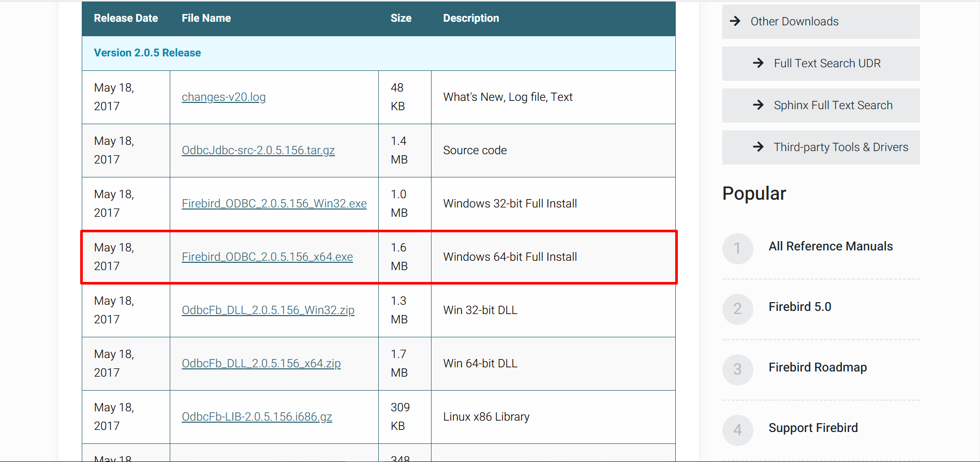This screenshot has width=980, height=462.
Task: Click number 1 circle next to All Reference Manuals
Action: (737, 248)
